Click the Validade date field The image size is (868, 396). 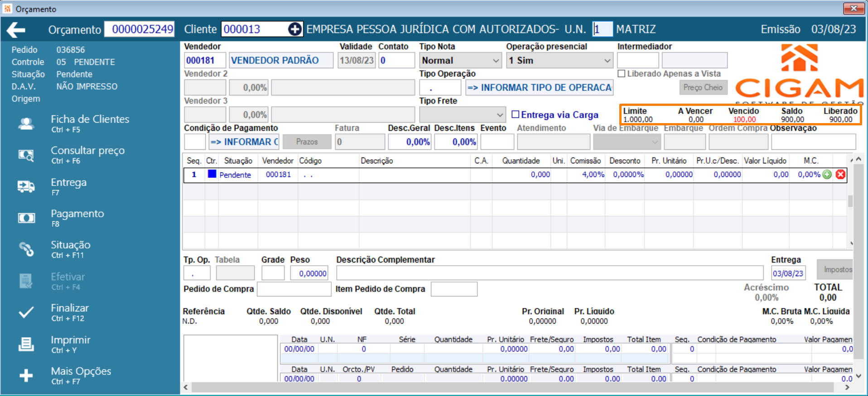[357, 61]
